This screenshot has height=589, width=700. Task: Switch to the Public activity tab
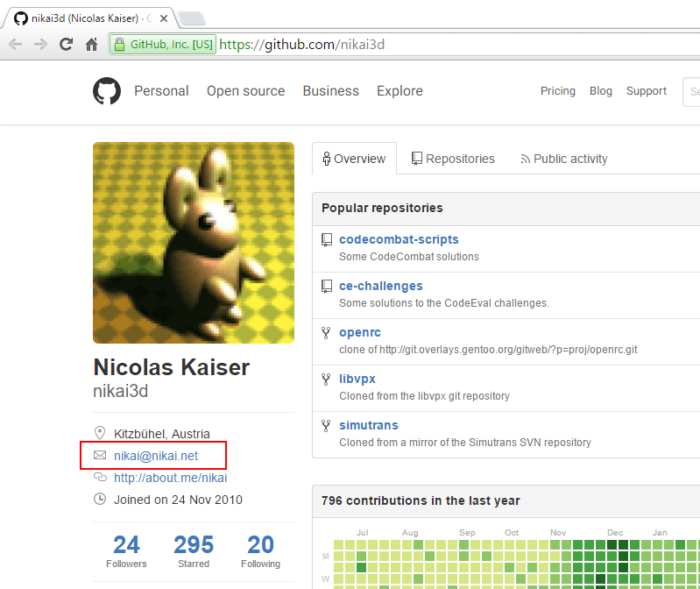[x=563, y=159]
